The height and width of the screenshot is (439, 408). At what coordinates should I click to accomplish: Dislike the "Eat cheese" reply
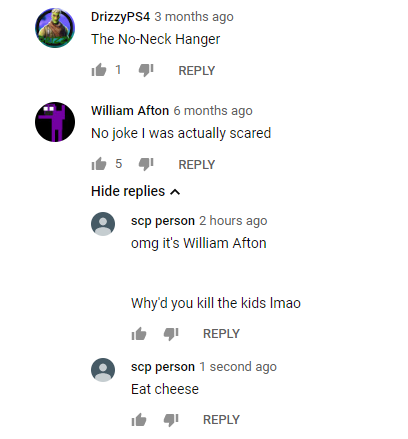(171, 420)
